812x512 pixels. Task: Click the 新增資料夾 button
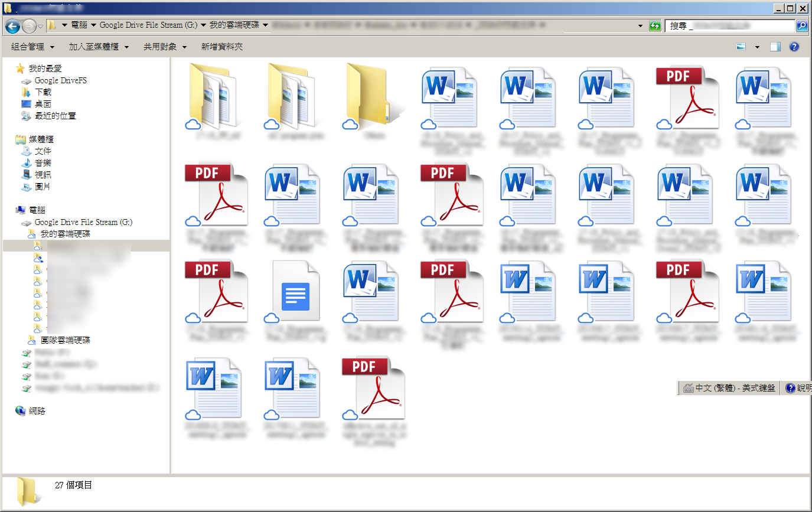pos(221,47)
